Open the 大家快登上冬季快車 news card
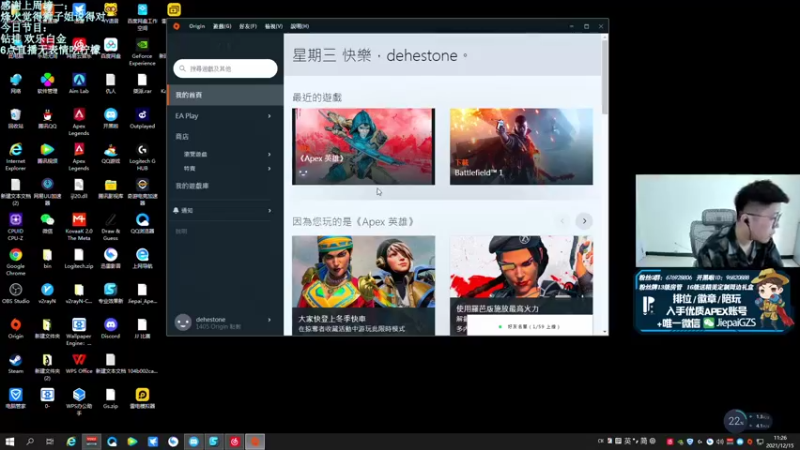This screenshot has height=450, width=800. click(363, 285)
